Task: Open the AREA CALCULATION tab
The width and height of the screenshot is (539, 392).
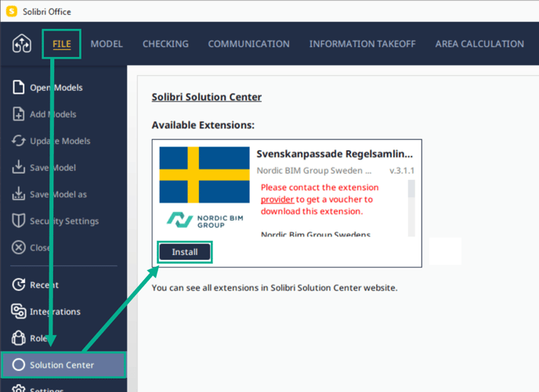Action: 479,44
